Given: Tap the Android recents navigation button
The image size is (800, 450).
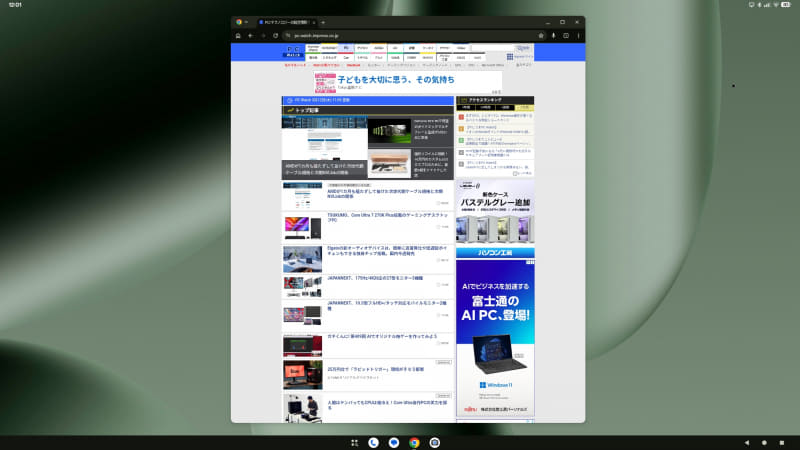Looking at the screenshot, I should 782,443.
